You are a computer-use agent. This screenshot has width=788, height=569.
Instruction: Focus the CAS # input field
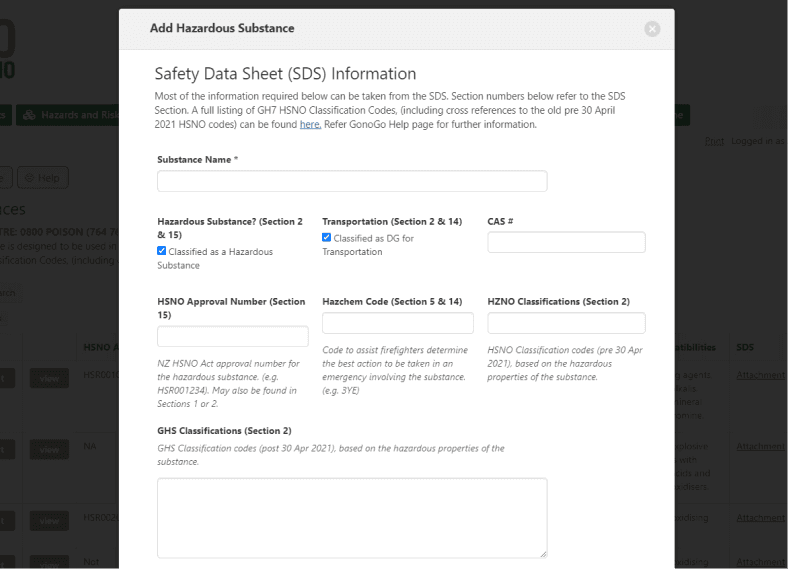click(x=566, y=242)
